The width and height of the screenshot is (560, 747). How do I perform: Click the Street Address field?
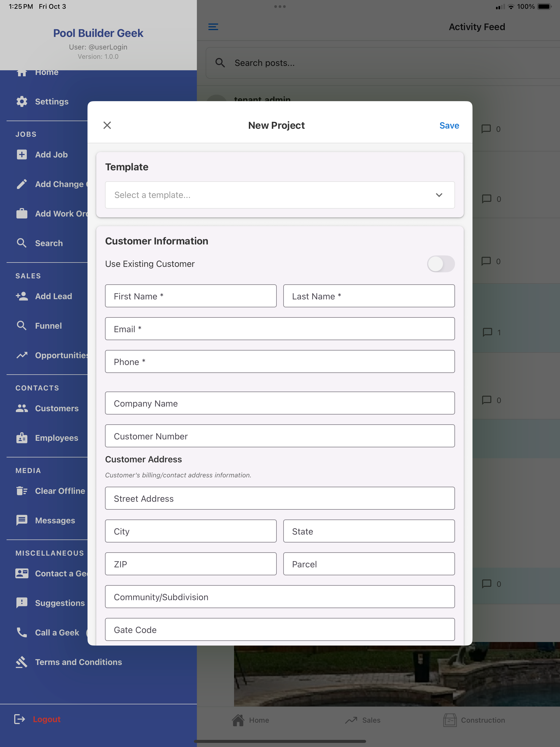pyautogui.click(x=280, y=498)
